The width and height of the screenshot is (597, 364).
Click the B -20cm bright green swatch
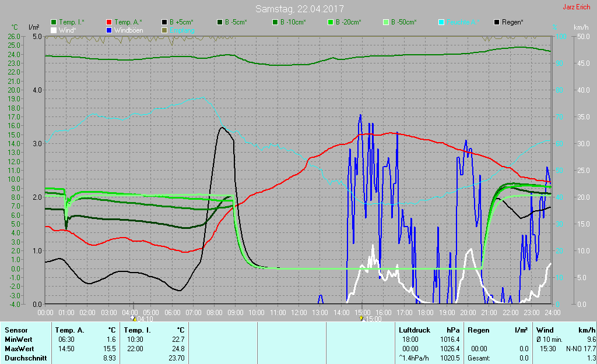331,22
